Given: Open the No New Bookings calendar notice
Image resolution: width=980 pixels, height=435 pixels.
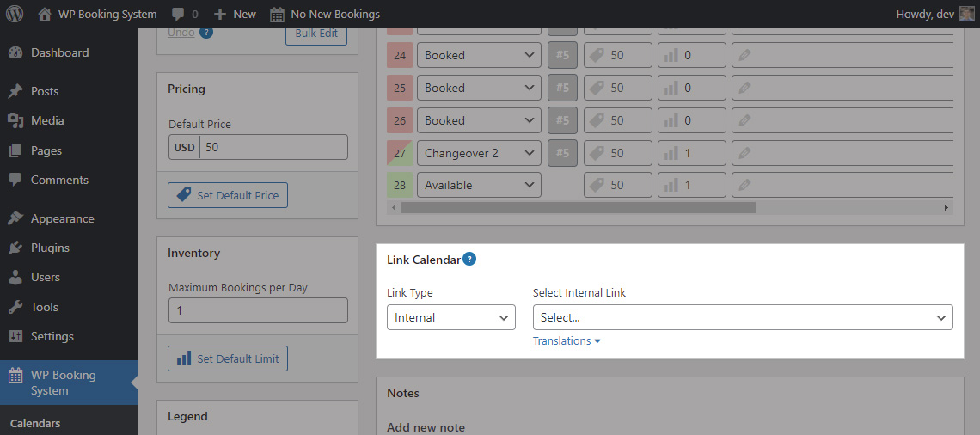Looking at the screenshot, I should [325, 14].
